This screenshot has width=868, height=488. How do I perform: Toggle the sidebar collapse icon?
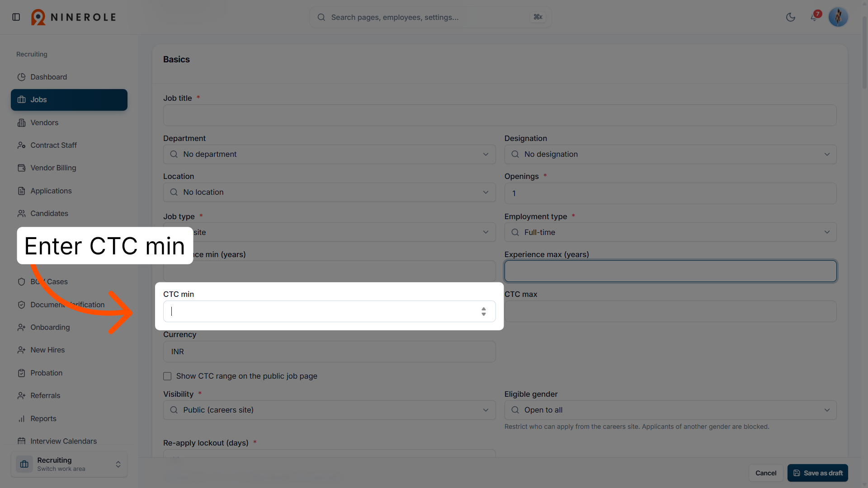point(16,17)
